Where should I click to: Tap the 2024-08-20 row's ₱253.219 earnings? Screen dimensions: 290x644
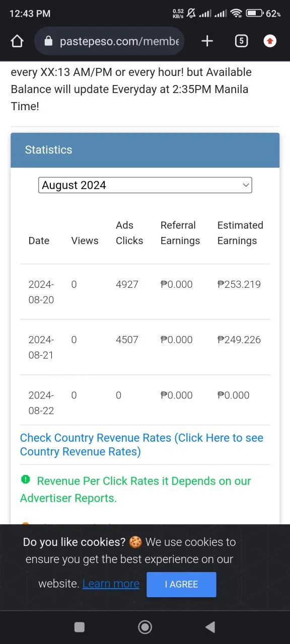pyautogui.click(x=239, y=284)
